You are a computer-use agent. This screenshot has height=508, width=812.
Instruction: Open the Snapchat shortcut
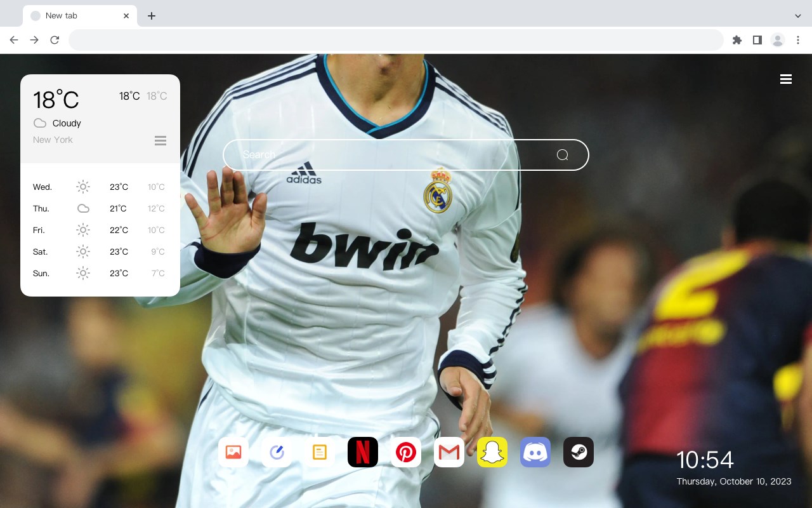pos(492,452)
